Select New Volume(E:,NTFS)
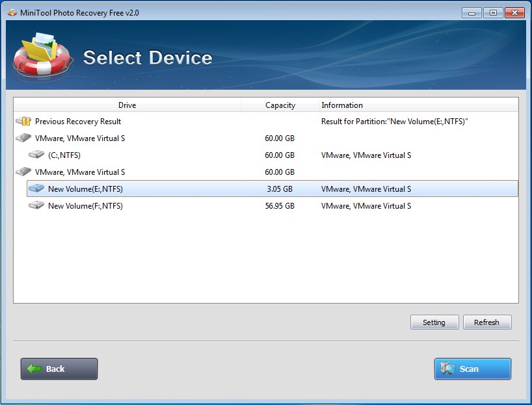This screenshot has height=405, width=532. (273, 189)
